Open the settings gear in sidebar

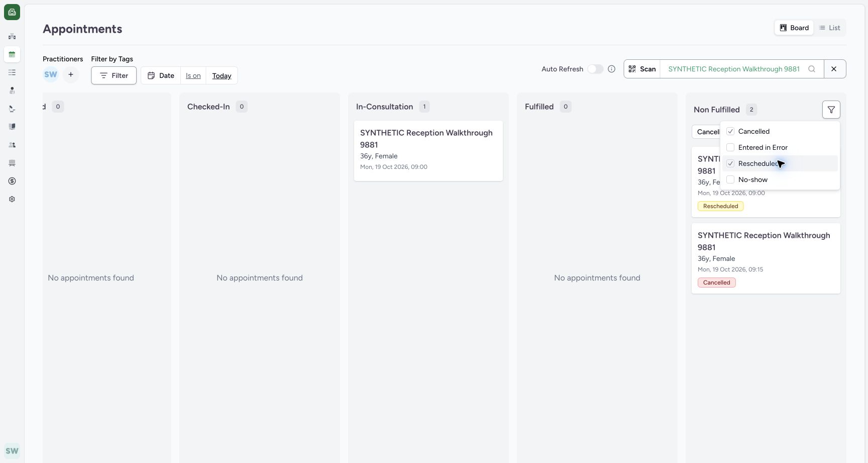[12, 199]
